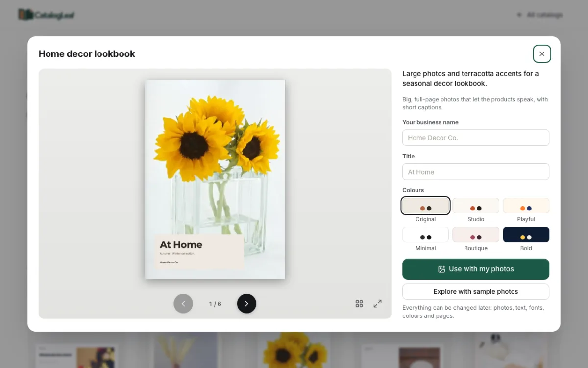588x368 pixels.
Task: Click the Title input field
Action: (476, 172)
